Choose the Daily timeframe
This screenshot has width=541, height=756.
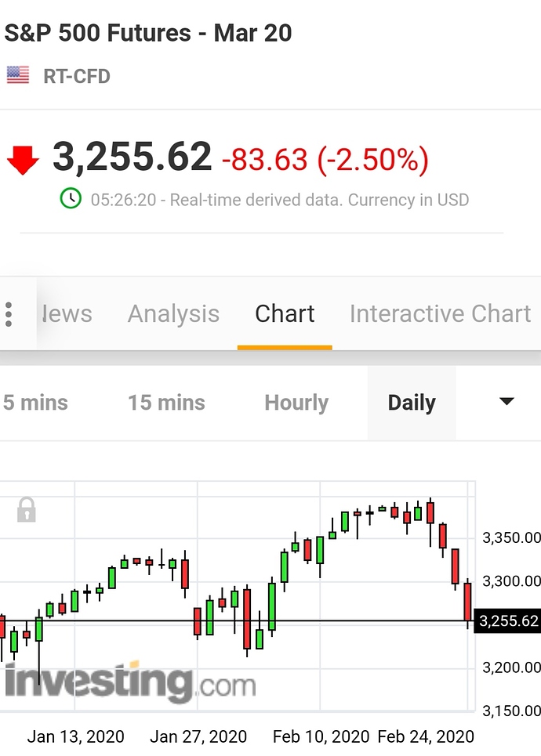click(x=412, y=403)
